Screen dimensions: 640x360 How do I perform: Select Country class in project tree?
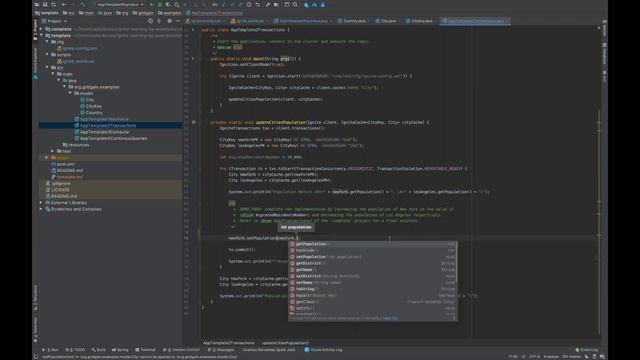click(x=91, y=113)
